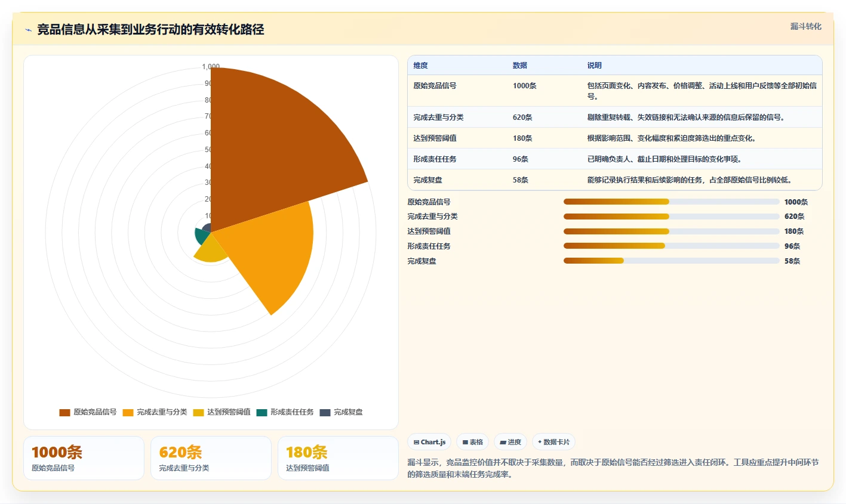The height and width of the screenshot is (504, 846).
Task: Click the 完成复盘 progress label
Action: pos(422,261)
